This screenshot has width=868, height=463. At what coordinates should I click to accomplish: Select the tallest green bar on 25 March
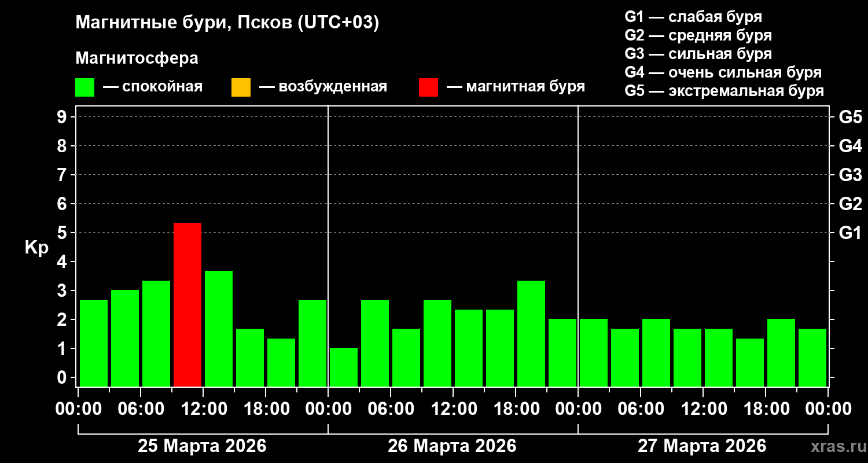[x=219, y=329]
